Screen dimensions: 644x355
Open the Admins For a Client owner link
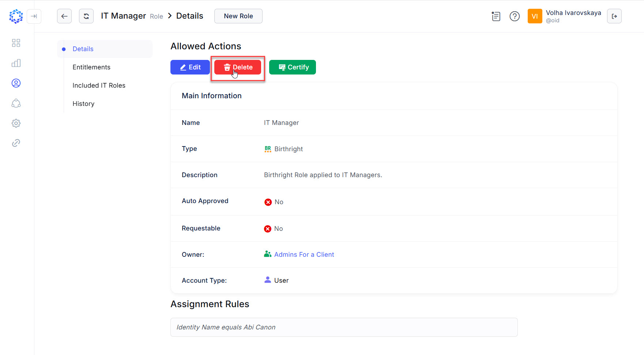tap(304, 254)
